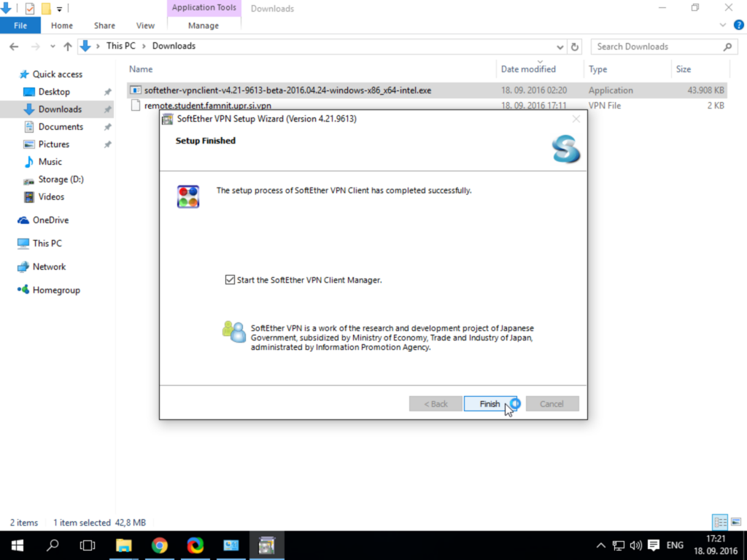Image resolution: width=747 pixels, height=560 pixels.
Task: Click This PC in the address breadcrumb
Action: coord(121,46)
